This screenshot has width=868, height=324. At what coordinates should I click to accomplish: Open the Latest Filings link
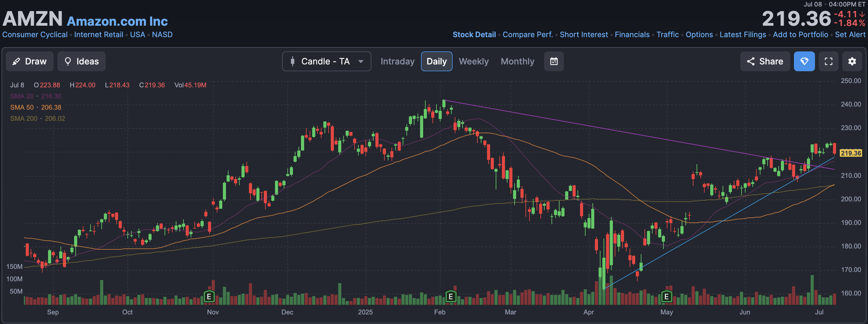pos(743,35)
